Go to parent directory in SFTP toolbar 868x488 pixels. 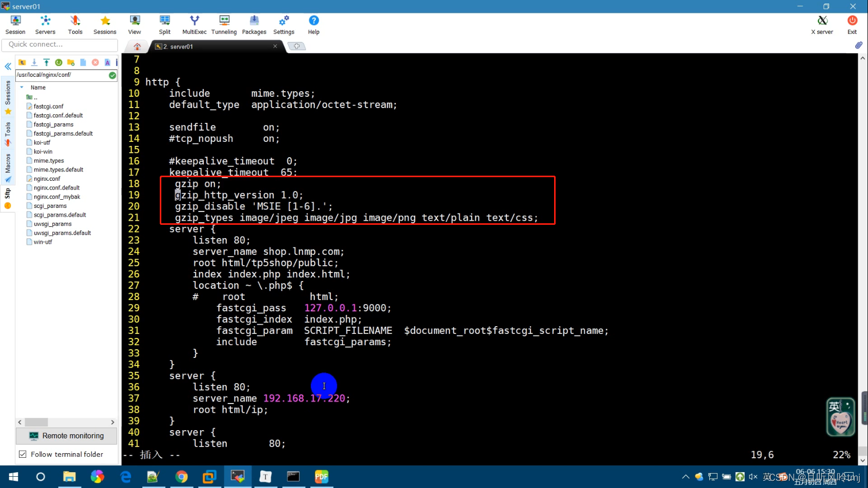click(22, 62)
